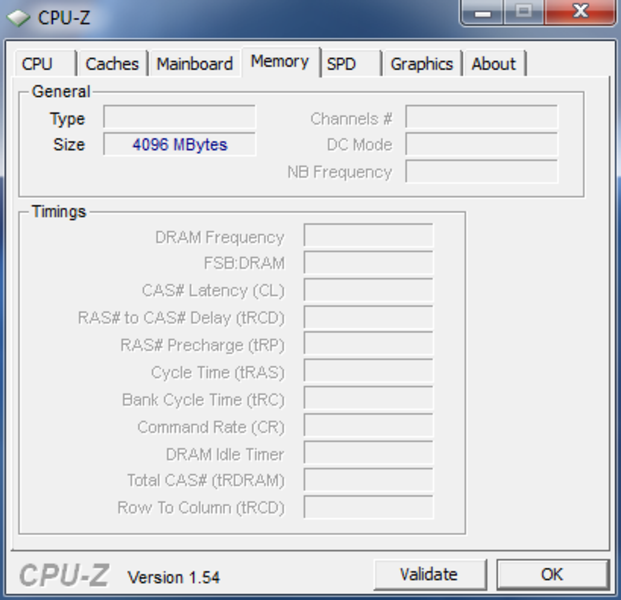Go to the SPD tab
Screen dimensions: 621x600
click(350, 63)
